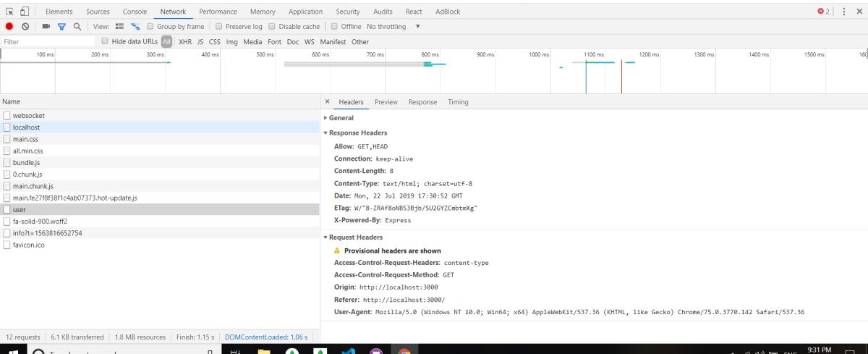Filter requests by Manifest type
The width and height of the screenshot is (868, 354).
(x=333, y=42)
